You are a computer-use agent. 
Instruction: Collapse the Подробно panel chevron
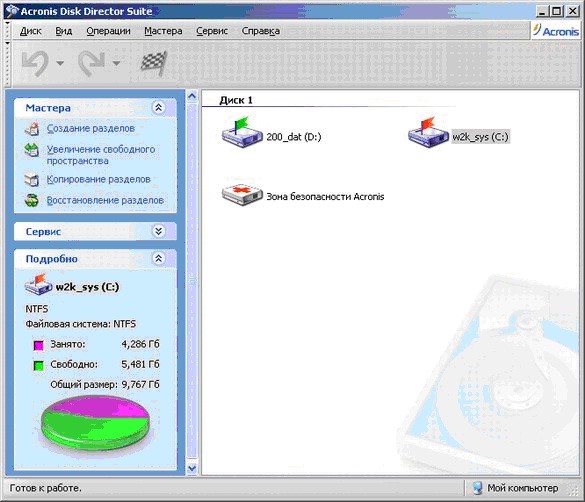pyautogui.click(x=159, y=258)
